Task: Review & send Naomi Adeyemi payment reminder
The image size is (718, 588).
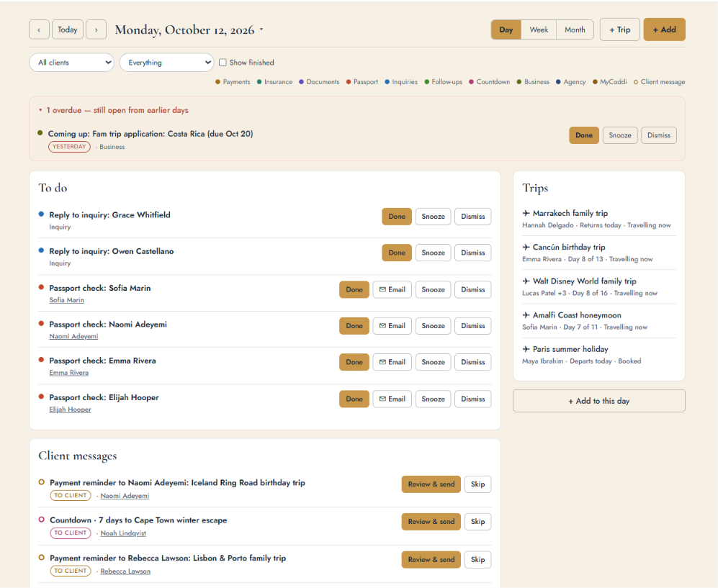Action: 431,484
